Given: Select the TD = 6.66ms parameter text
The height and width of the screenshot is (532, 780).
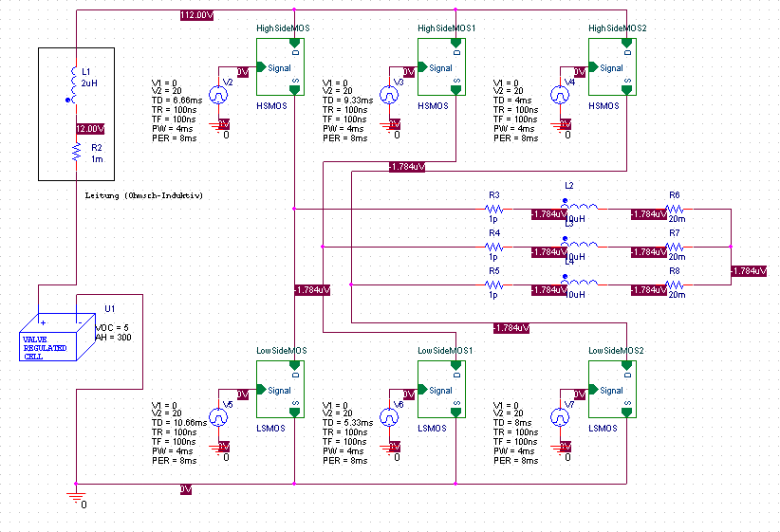Looking at the screenshot, I should pos(176,101).
